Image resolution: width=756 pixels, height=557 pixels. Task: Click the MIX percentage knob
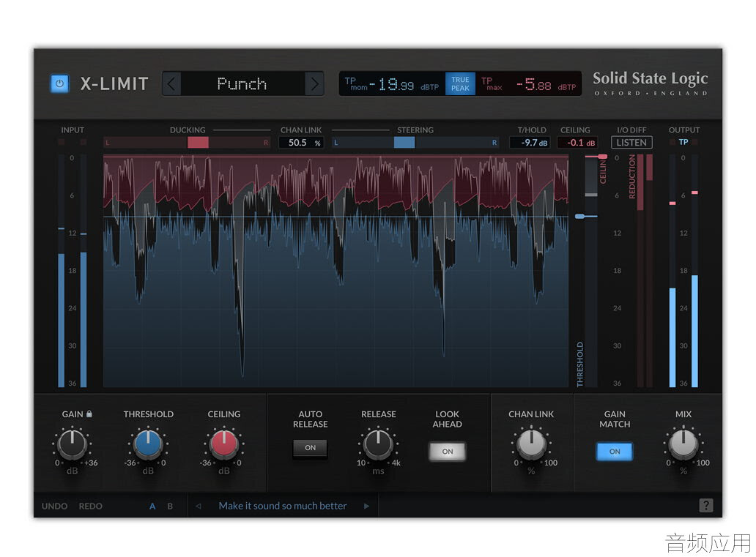683,444
